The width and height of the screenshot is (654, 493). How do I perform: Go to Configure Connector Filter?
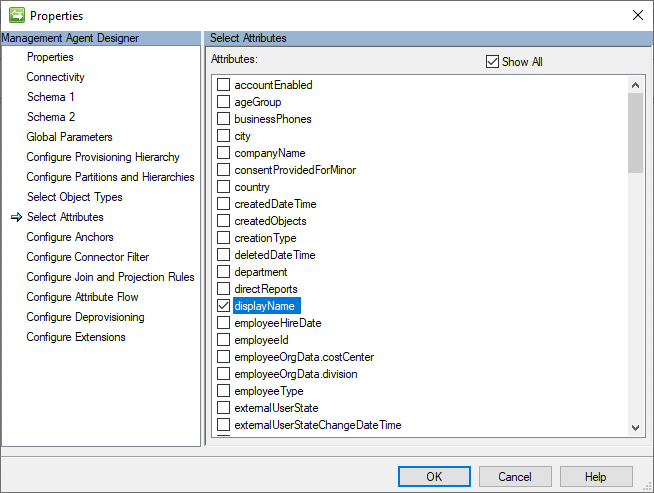88,257
